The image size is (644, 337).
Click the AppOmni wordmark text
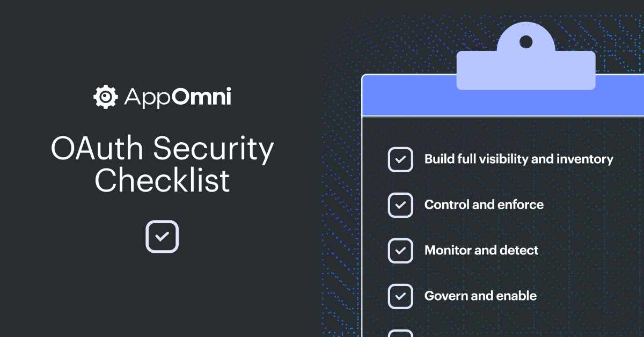point(177,97)
